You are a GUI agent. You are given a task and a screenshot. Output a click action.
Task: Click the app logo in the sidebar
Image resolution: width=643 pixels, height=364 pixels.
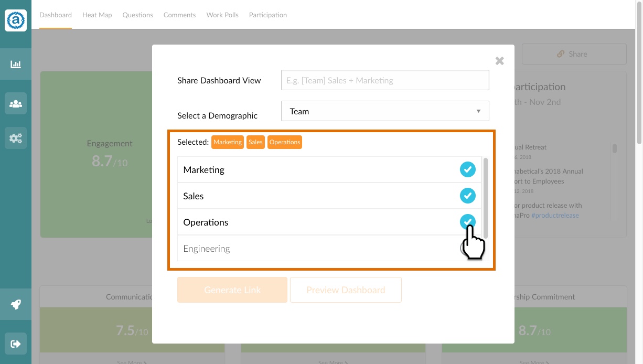(x=16, y=20)
